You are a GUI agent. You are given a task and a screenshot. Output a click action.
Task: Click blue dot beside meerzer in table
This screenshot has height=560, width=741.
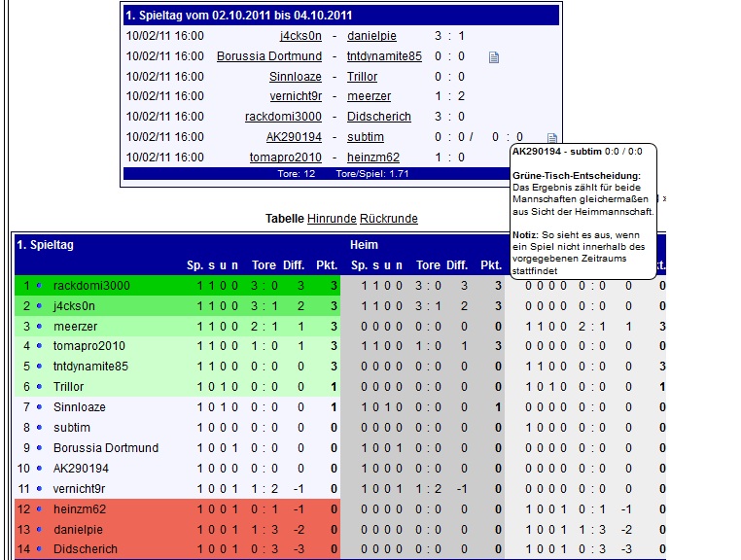coord(39,326)
